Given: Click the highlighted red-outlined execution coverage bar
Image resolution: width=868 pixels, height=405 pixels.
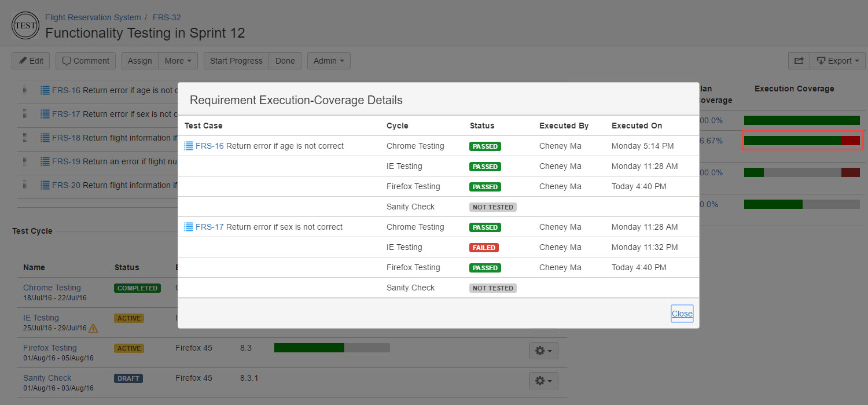Looking at the screenshot, I should tap(802, 141).
